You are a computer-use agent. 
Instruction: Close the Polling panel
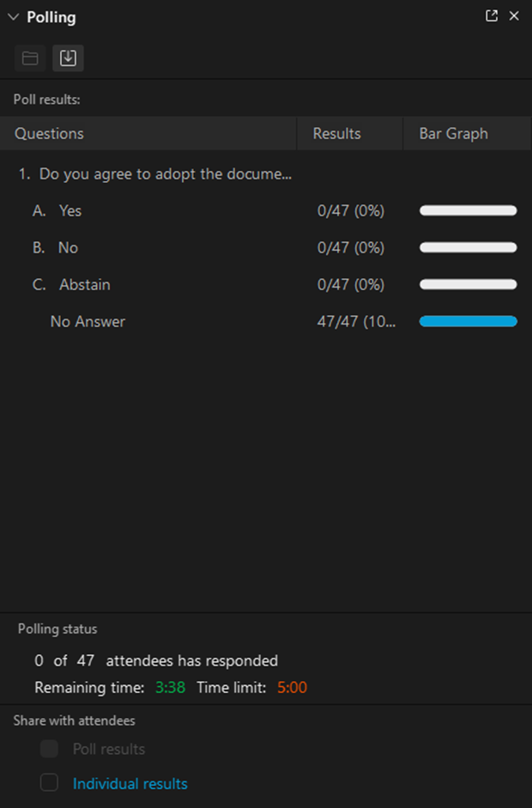click(x=514, y=16)
